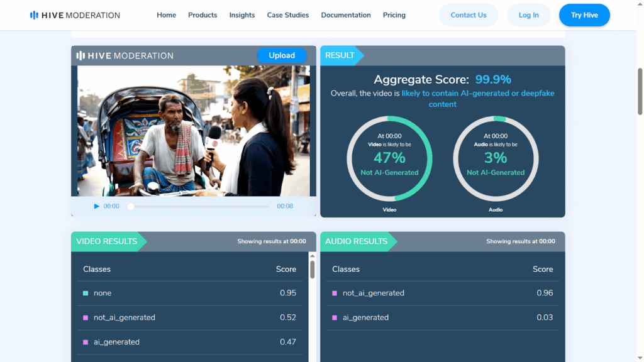The image size is (644, 362).
Task: Open the Documentation nav item
Action: tap(346, 15)
